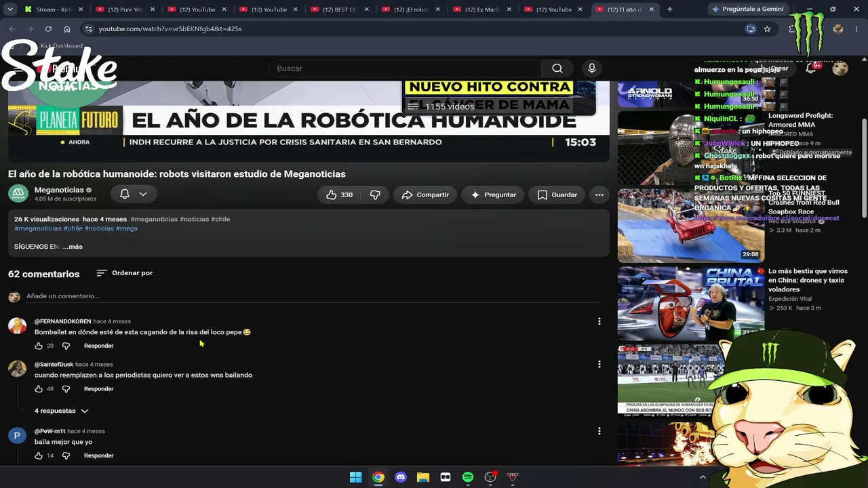This screenshot has width=868, height=488.
Task: Open China Brutal drones video thumbnail
Action: click(690, 302)
